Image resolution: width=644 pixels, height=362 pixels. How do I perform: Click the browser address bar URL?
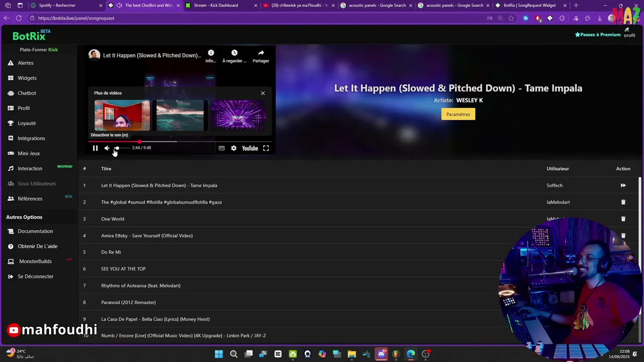76,18
